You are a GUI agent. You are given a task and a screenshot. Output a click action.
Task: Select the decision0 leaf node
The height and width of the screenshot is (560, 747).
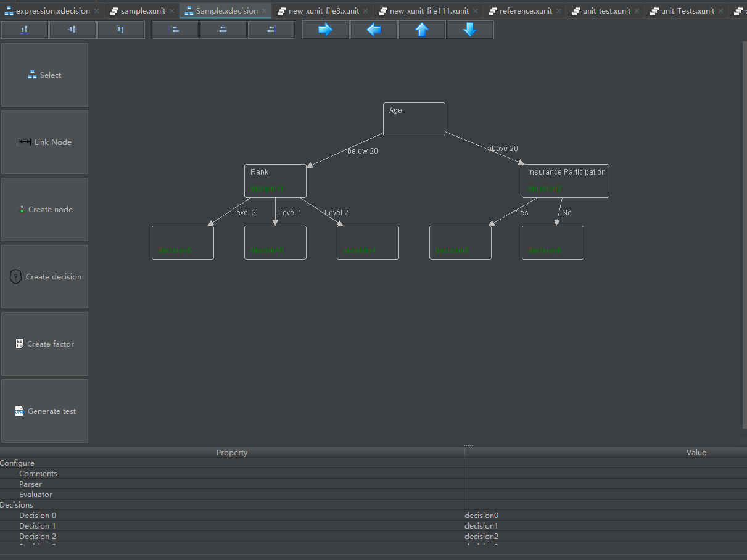275,242
